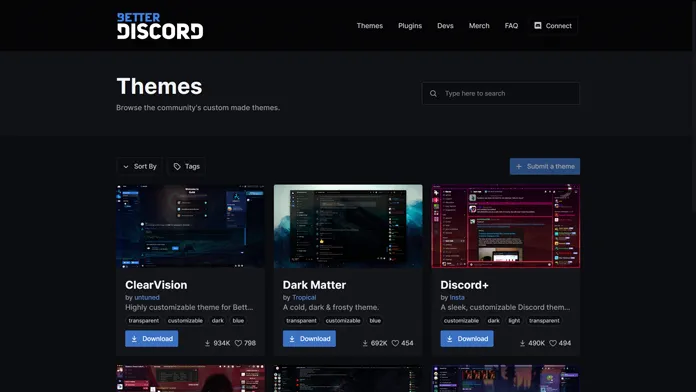This screenshot has height=392, width=696.
Task: Select ClearVision's dark tag
Action: click(x=218, y=321)
